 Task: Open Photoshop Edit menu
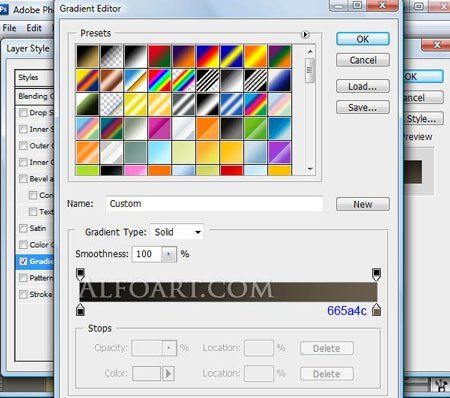point(34,28)
